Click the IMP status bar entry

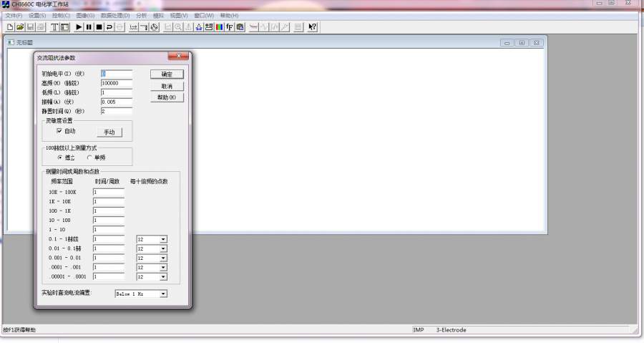pyautogui.click(x=418, y=330)
